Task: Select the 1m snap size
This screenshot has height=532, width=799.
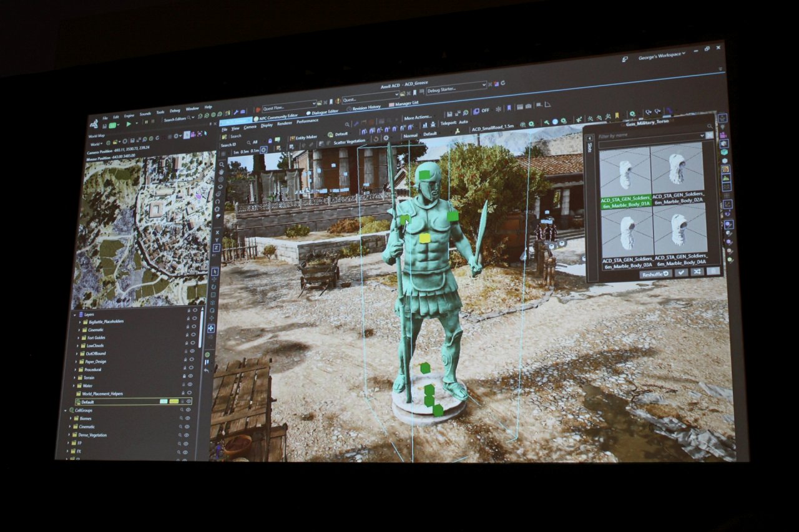Action: coord(236,152)
